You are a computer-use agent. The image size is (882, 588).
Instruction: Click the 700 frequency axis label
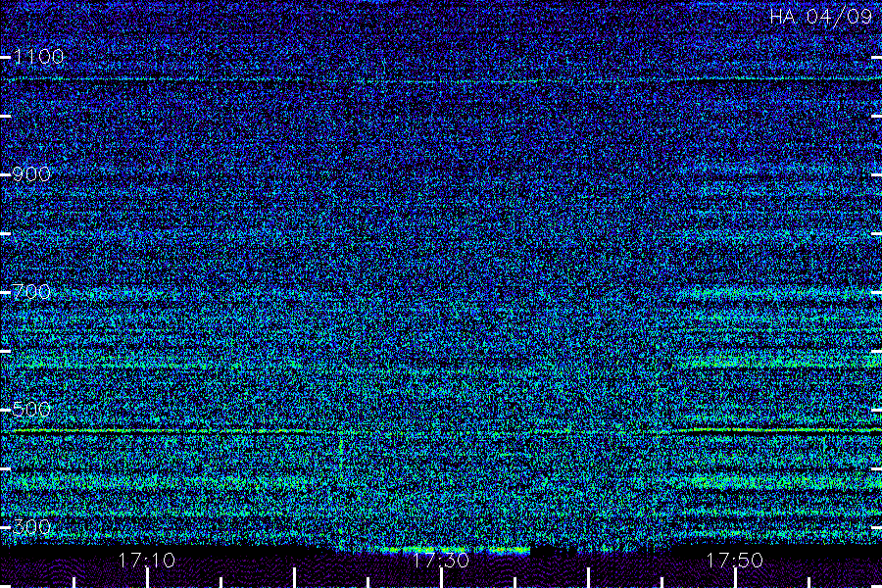tap(31, 291)
